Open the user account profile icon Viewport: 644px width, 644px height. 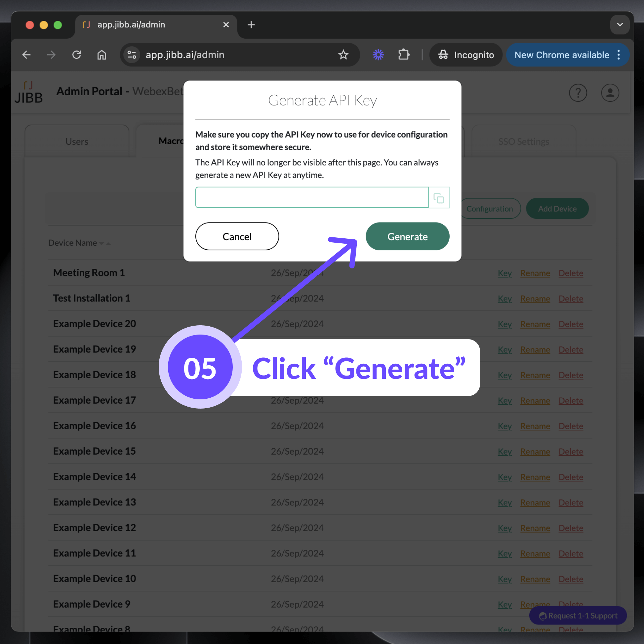click(x=610, y=93)
